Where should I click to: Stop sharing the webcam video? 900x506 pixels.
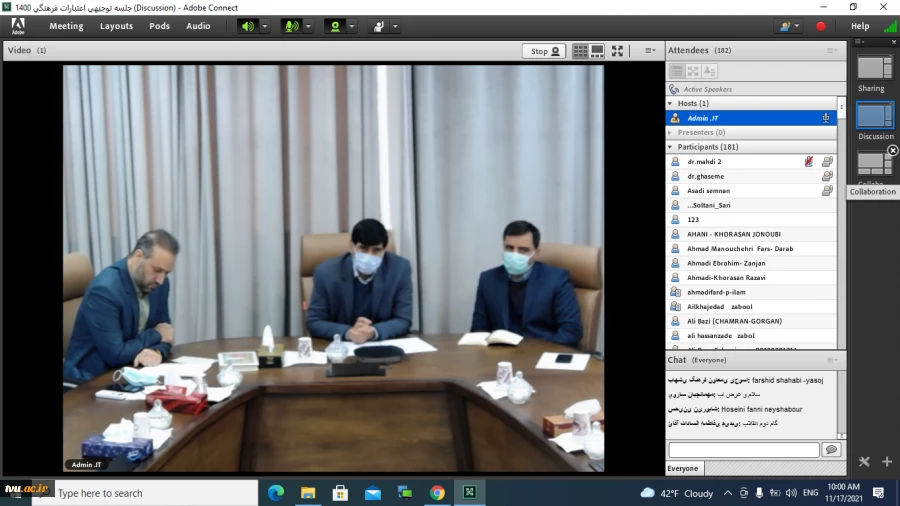pyautogui.click(x=544, y=51)
